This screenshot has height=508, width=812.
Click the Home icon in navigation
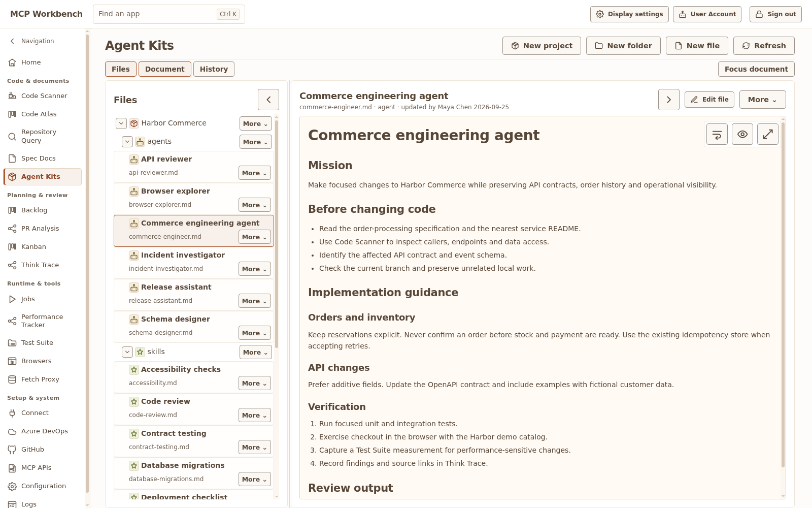tap(12, 62)
